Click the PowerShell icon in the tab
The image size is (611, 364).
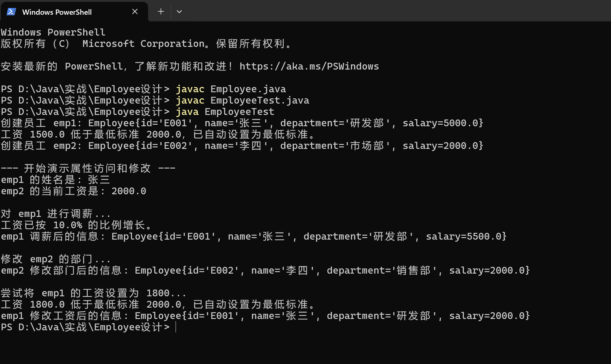pos(11,12)
